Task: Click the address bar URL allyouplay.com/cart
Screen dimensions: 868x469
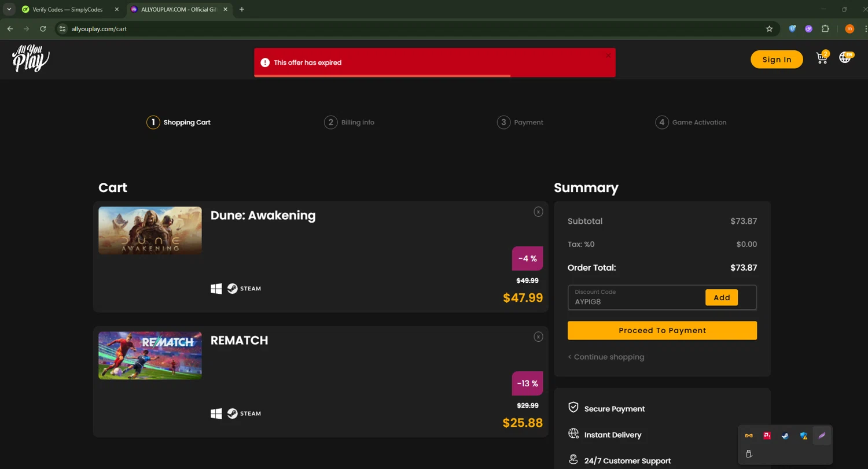Action: tap(99, 29)
